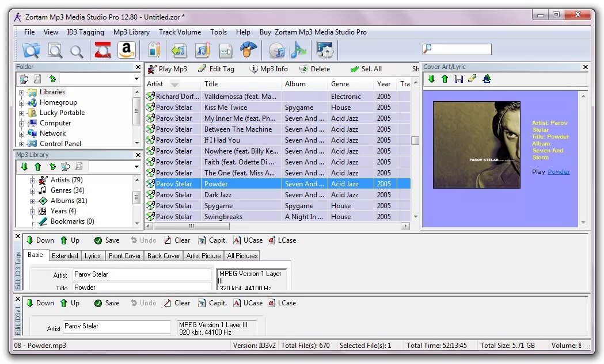Viewport: 604px width, 364px height.
Task: Close the Cover Art/Lyric panel
Action: pos(586,67)
